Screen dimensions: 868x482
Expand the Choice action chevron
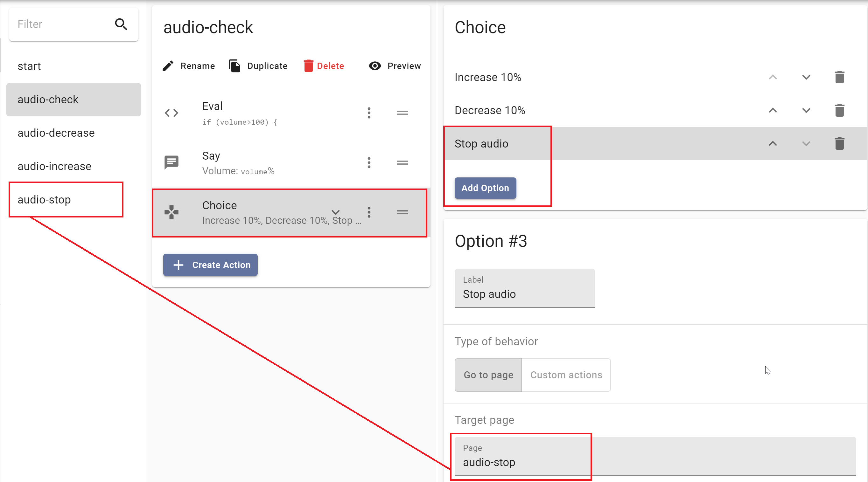pos(336,212)
